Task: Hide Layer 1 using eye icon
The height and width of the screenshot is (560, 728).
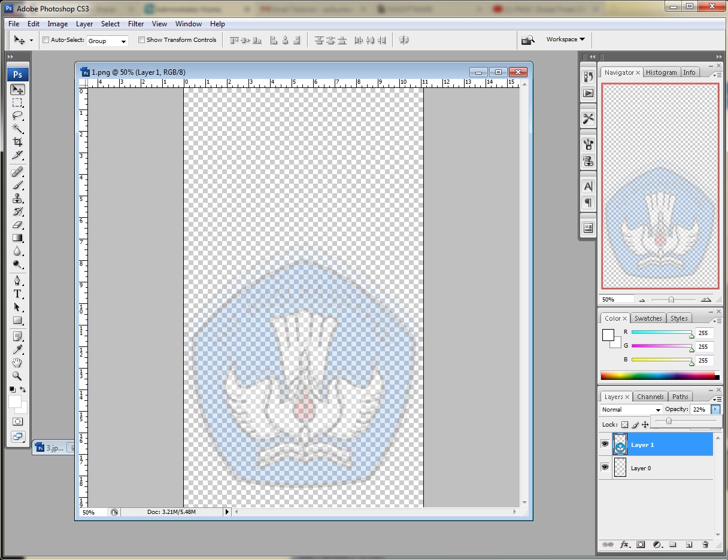Action: point(605,444)
